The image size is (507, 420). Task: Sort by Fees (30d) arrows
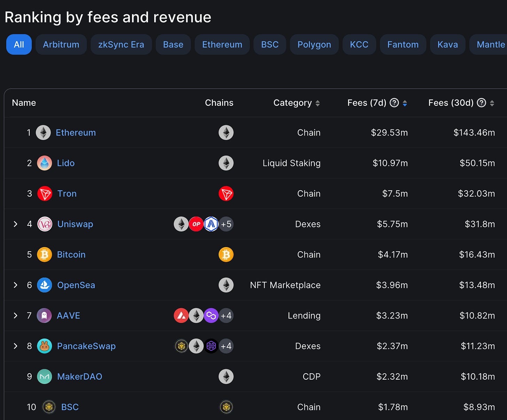pos(492,103)
